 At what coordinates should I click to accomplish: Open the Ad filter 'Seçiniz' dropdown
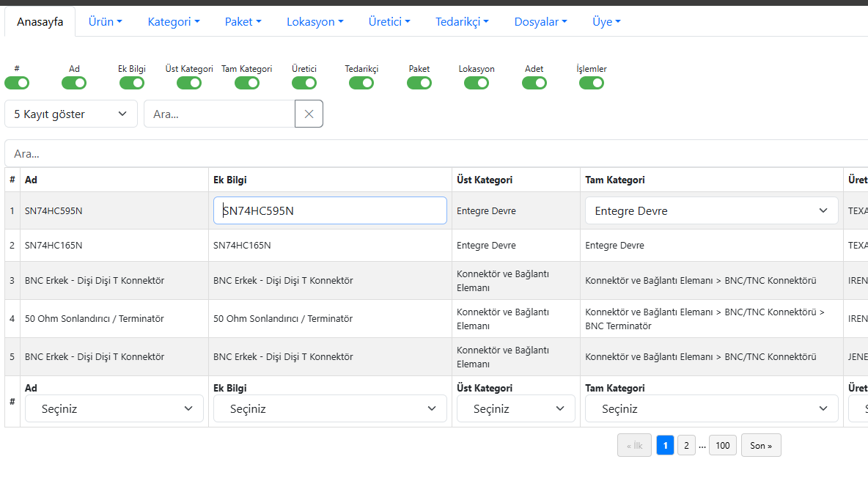point(114,408)
